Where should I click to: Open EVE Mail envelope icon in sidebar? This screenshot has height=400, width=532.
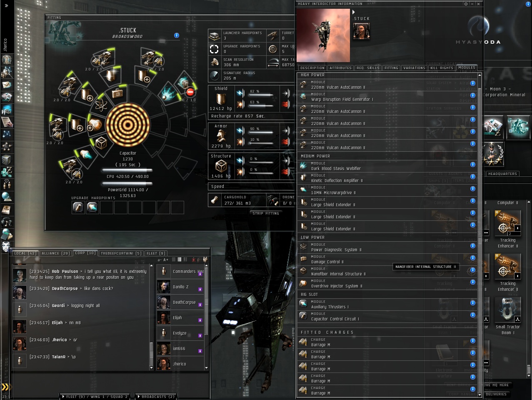pos(7,85)
